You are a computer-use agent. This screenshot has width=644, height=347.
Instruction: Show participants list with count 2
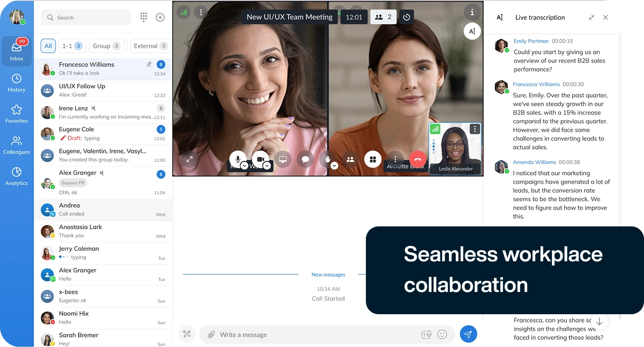(383, 16)
